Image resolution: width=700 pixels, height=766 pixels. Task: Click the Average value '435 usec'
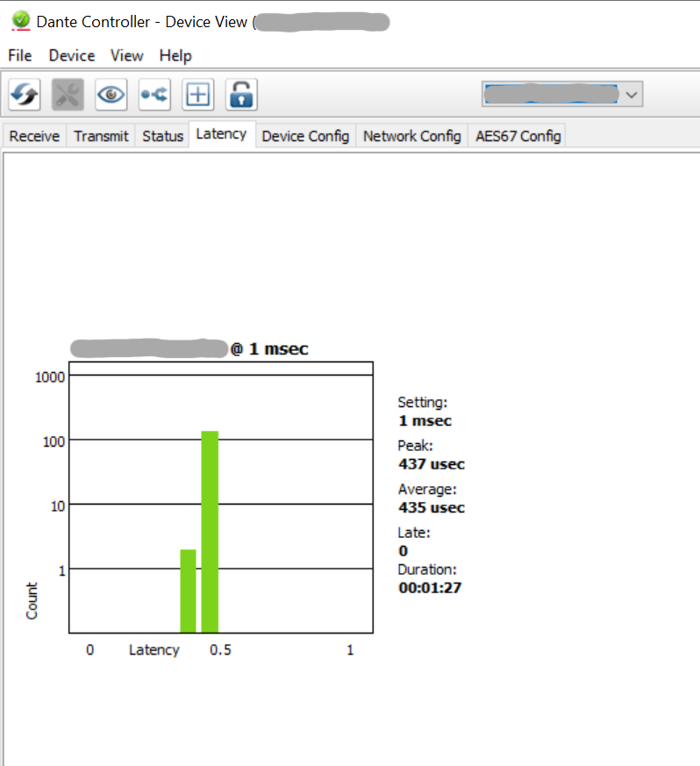pos(432,507)
